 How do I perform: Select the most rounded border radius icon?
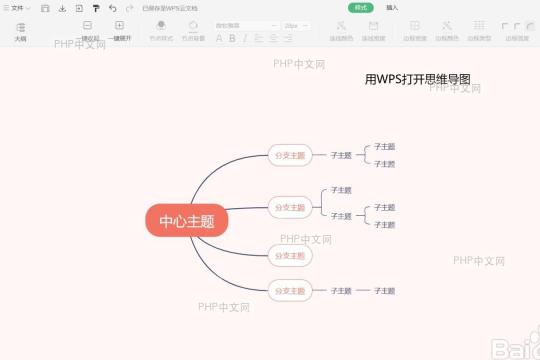[530, 26]
